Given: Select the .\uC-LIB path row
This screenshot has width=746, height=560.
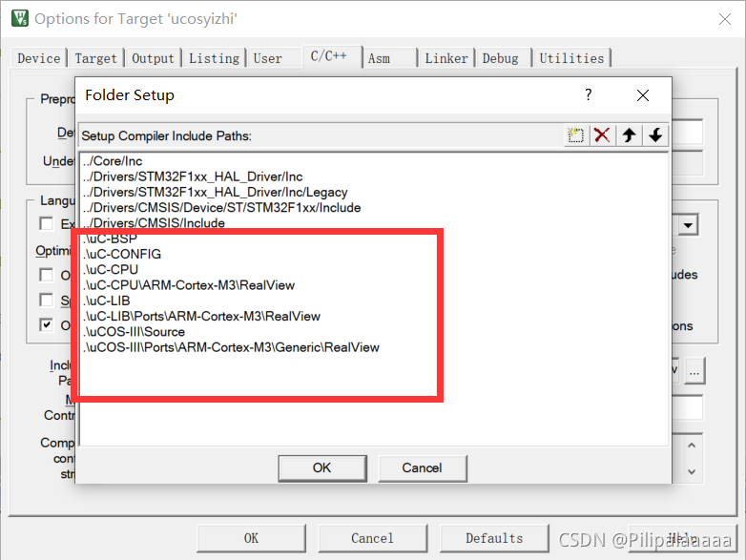Looking at the screenshot, I should (107, 301).
